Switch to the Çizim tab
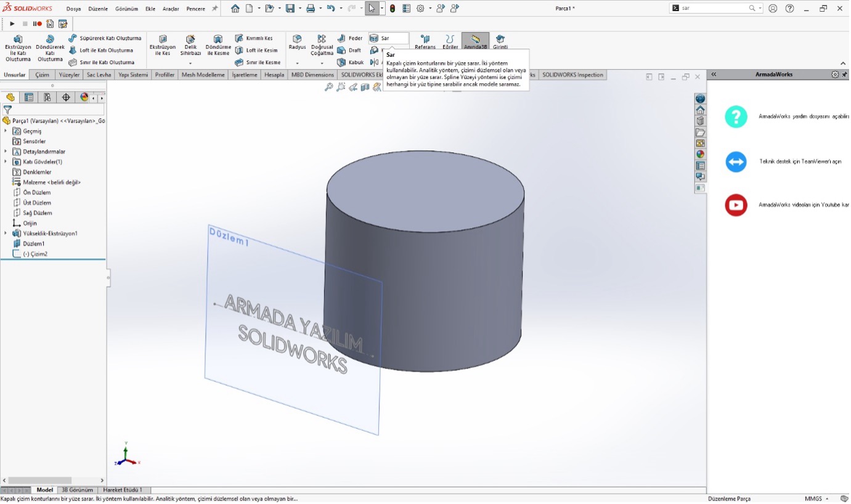Screen dimensions: 851x504 point(42,75)
